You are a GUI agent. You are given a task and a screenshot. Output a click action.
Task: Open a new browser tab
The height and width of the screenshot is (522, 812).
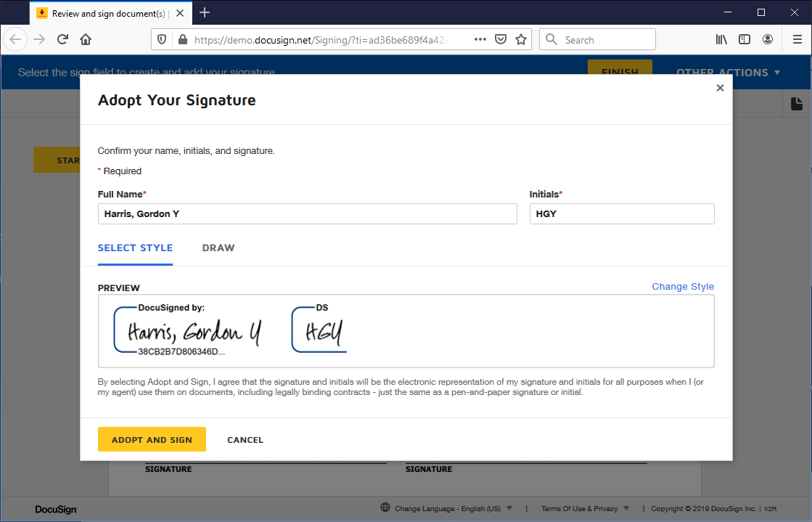[205, 13]
